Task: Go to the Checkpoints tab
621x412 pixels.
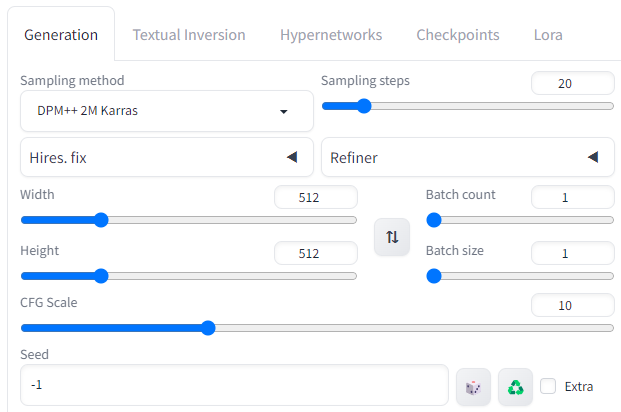Action: click(x=458, y=35)
